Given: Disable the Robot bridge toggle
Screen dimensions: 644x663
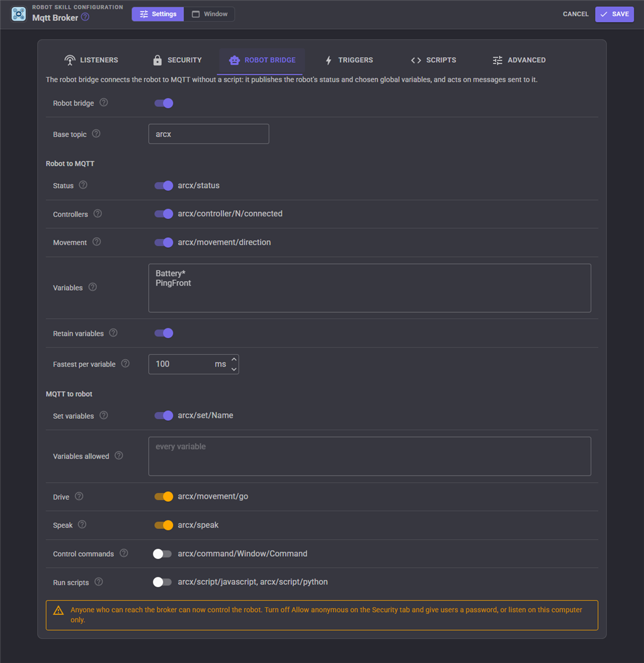Looking at the screenshot, I should (x=164, y=103).
